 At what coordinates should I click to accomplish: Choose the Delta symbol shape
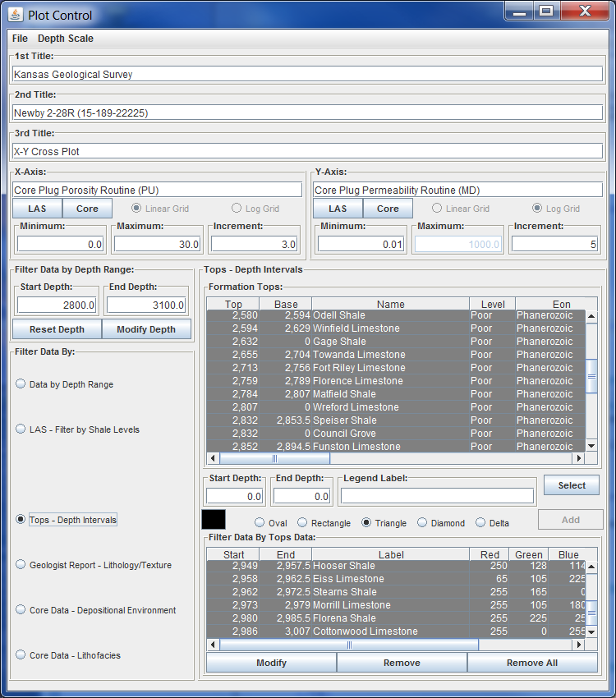493,522
